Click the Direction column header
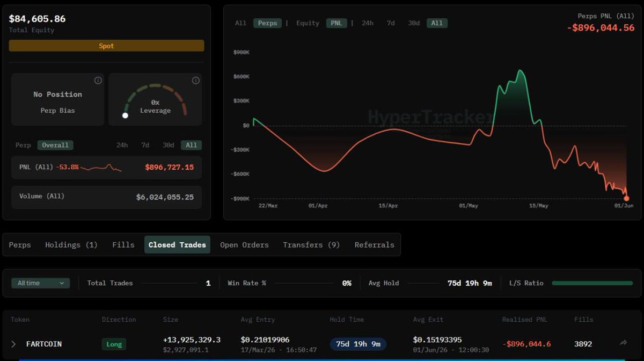 click(119, 320)
